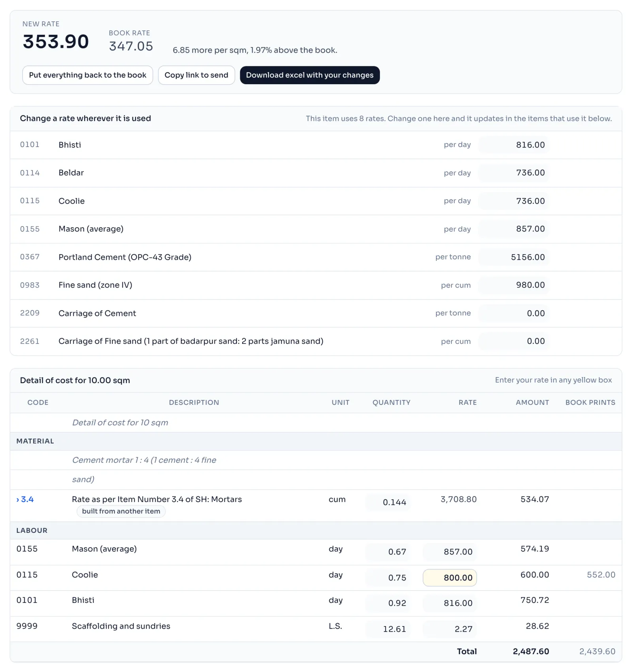
Task: Click the QUANTITY column header
Action: click(391, 402)
